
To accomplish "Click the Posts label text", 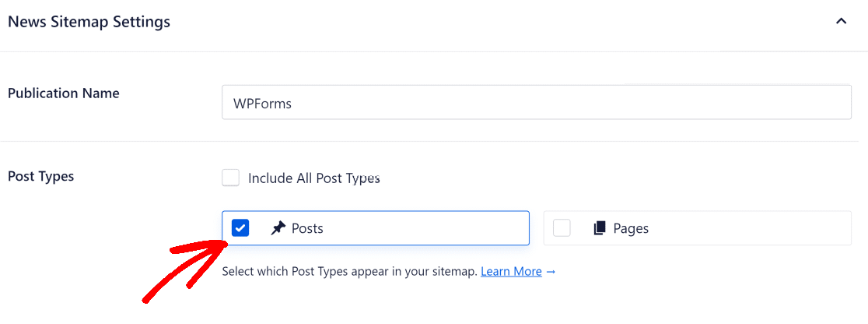I will click(307, 228).
